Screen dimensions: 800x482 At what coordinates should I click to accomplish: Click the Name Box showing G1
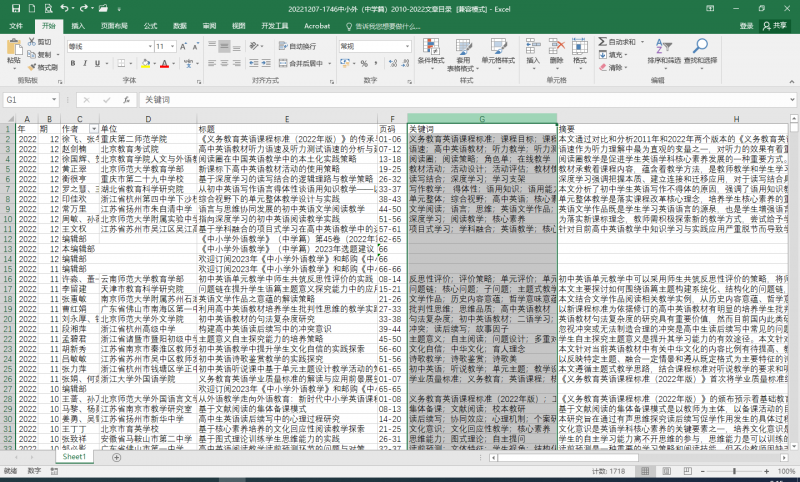(x=31, y=100)
